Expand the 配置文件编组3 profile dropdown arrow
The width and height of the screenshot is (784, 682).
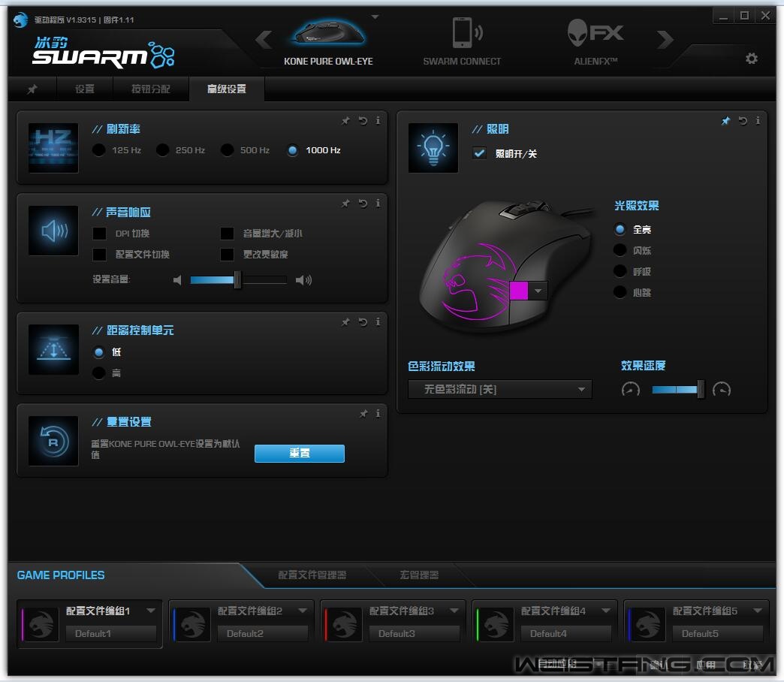(x=454, y=611)
